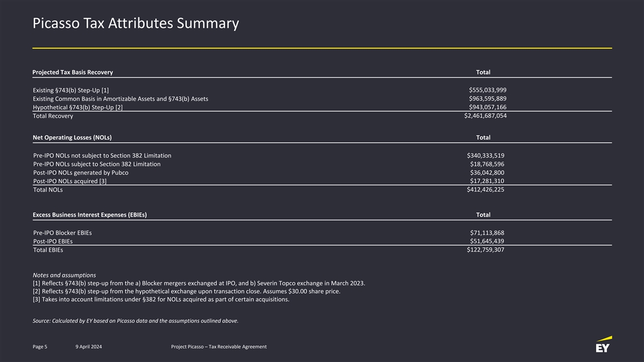The width and height of the screenshot is (644, 362).
Task: Click the $18,768,596 value
Action: (x=487, y=164)
